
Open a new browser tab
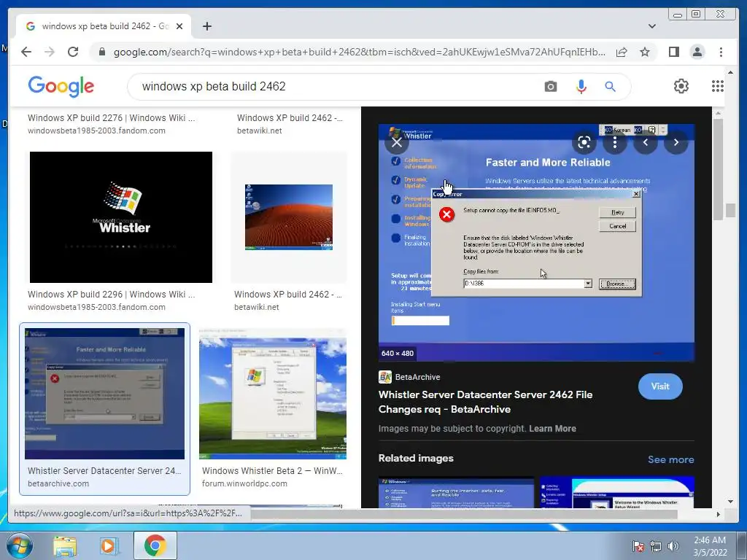click(206, 26)
